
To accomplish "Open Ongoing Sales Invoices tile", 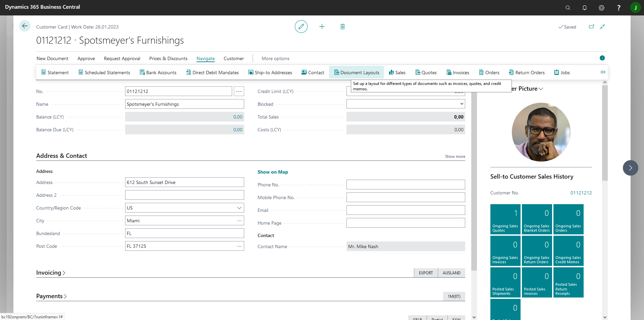I will point(505,251).
